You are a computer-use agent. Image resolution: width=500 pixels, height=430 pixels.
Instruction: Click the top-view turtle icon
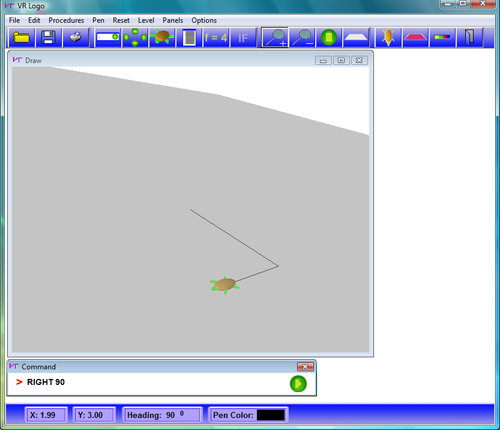pyautogui.click(x=388, y=37)
